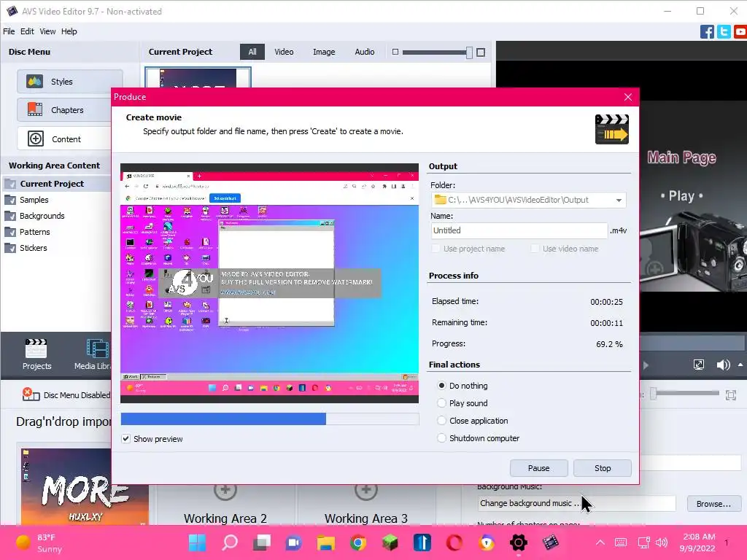Click the add button in Working Area 2
This screenshot has width=747, height=560.
tap(225, 489)
